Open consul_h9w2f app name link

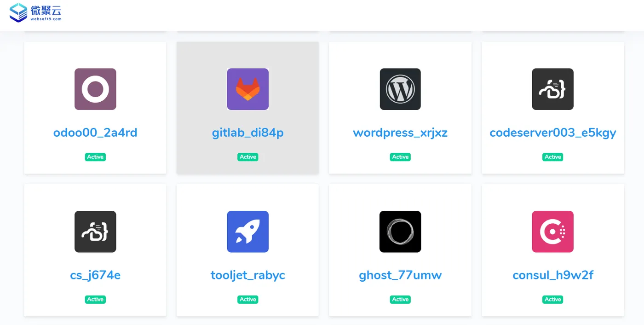[552, 275]
